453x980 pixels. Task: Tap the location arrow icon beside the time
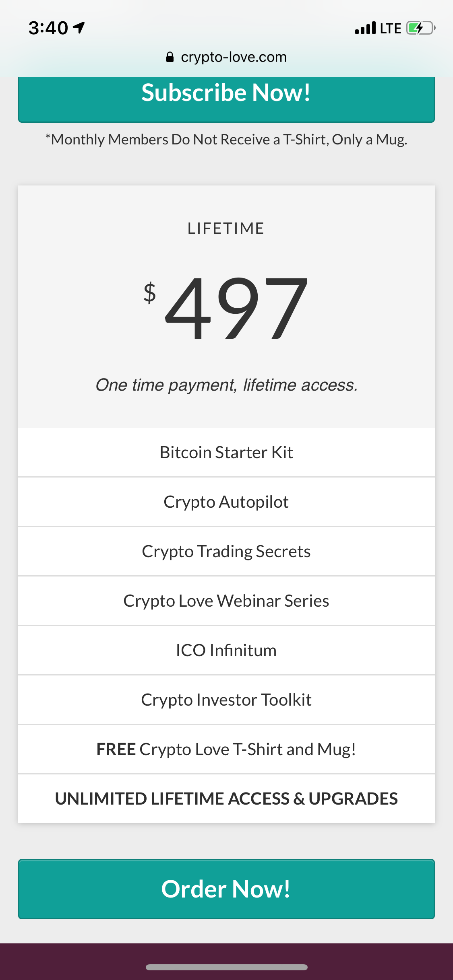point(79,28)
